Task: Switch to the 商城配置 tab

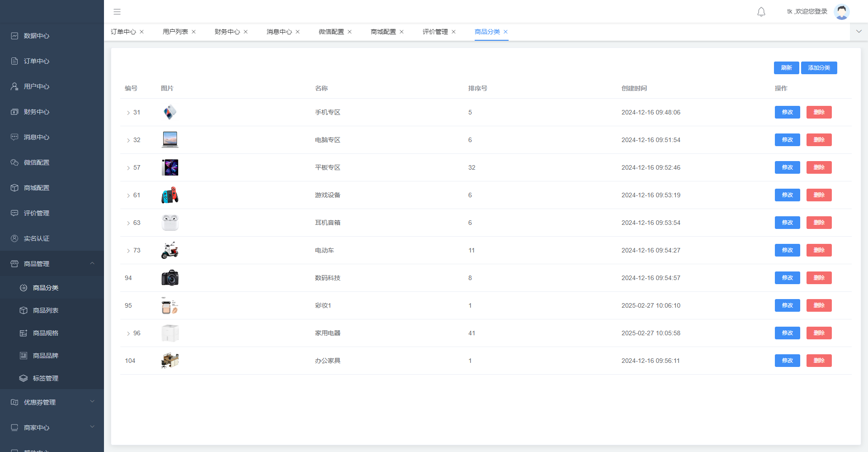Action: [x=382, y=32]
